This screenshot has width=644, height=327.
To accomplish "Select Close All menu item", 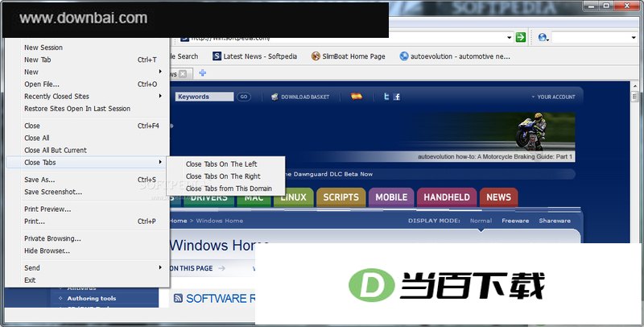I will coord(87,138).
